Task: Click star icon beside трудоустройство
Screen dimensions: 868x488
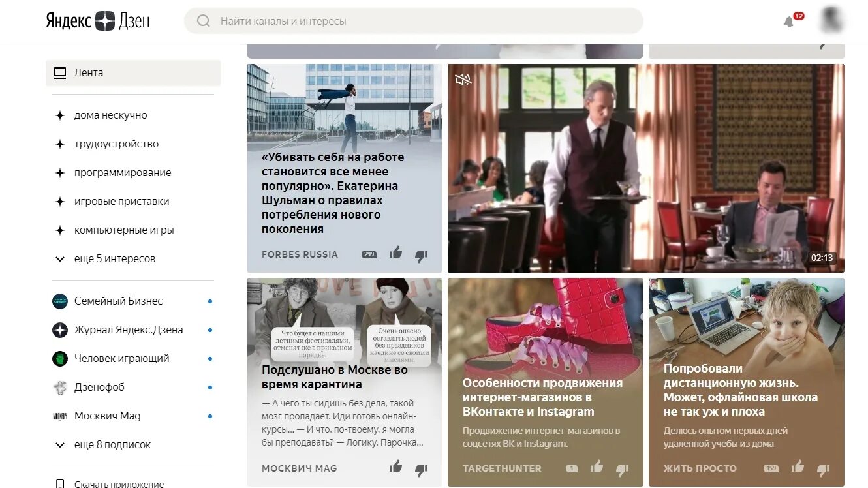Action: point(60,144)
